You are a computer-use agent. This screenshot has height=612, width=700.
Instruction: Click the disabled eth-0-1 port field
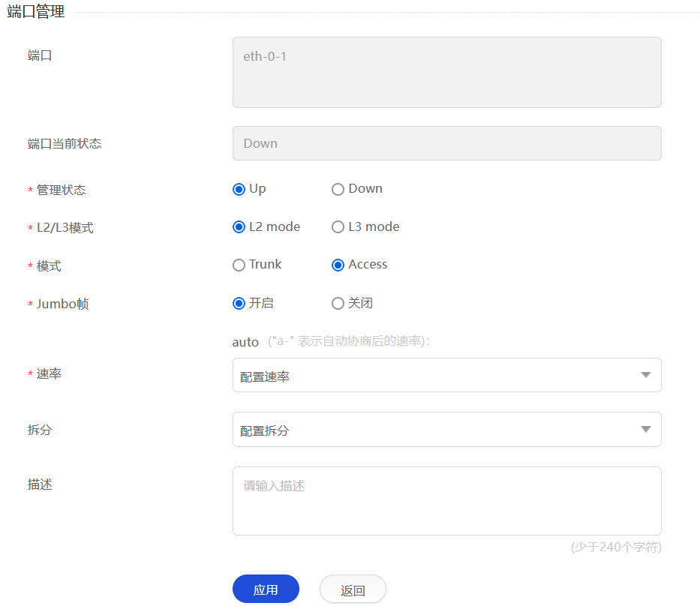[x=447, y=72]
